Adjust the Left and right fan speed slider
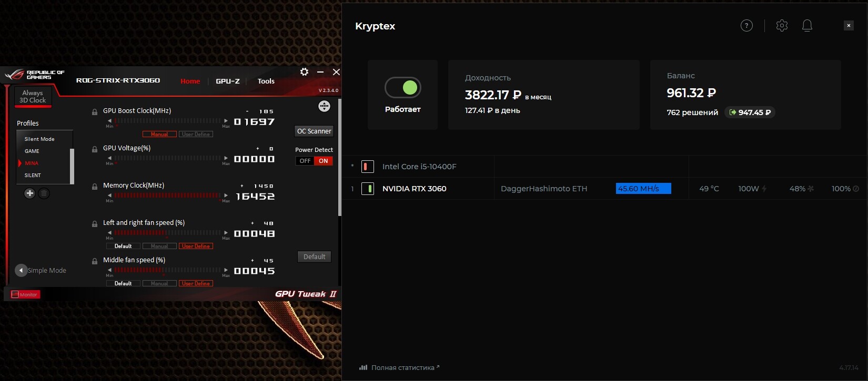868x381 pixels. tap(168, 233)
